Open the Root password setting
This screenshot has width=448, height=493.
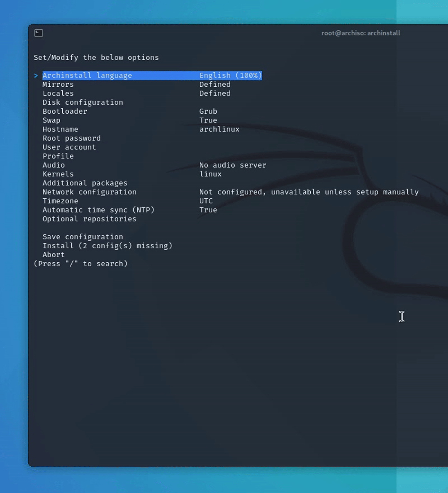[x=71, y=138]
